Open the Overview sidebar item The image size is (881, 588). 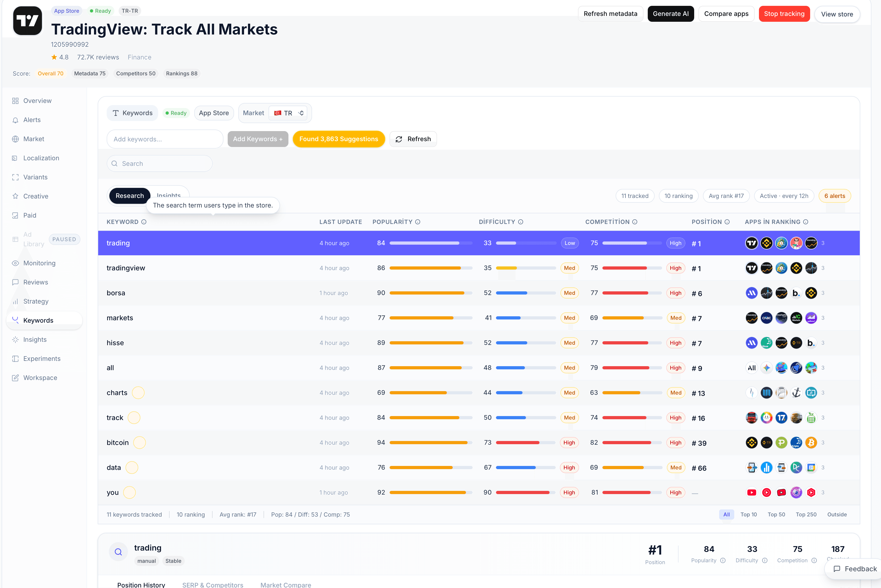coord(37,101)
